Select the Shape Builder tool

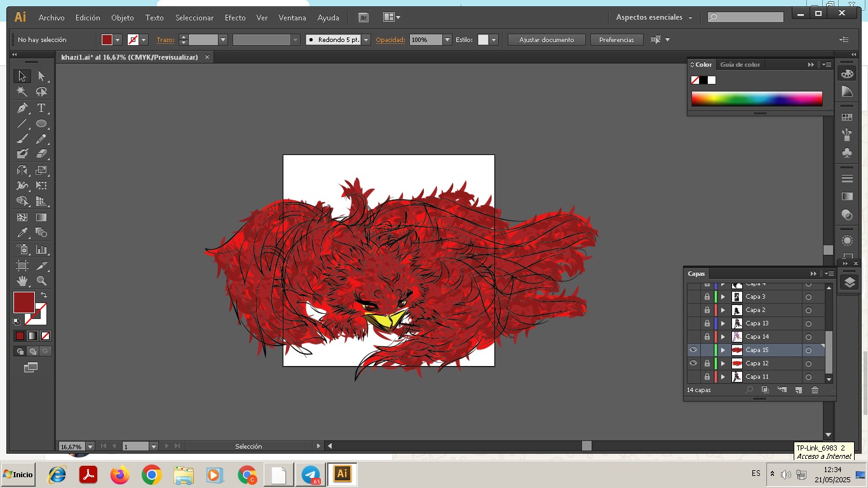[22, 201]
